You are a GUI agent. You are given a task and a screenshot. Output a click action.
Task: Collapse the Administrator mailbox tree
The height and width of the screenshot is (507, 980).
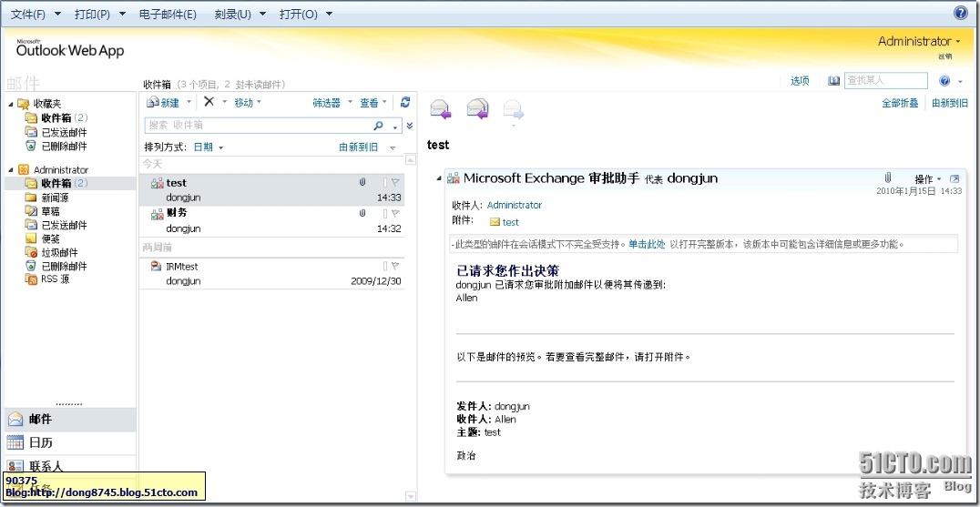pos(11,170)
